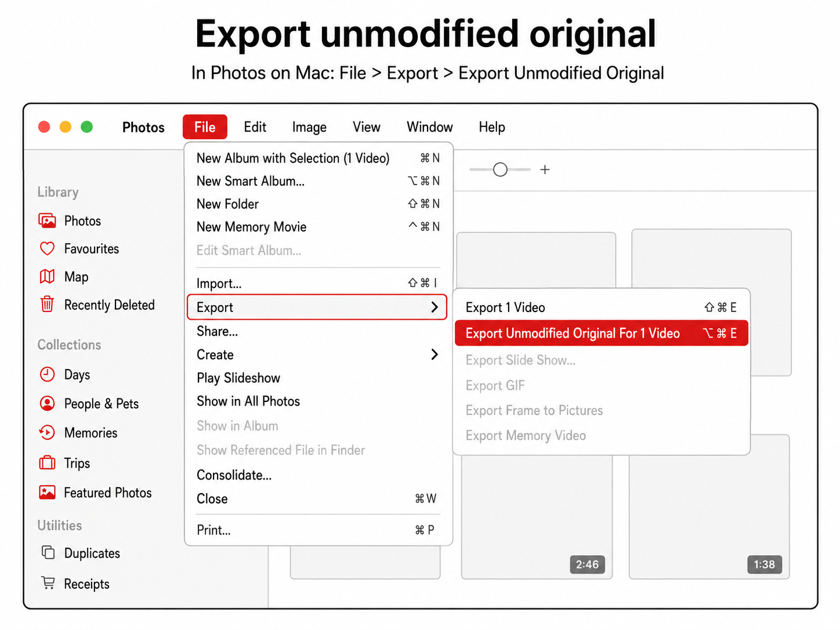Click the Duplicates icon
Screen dimensions: 840x630
coord(48,552)
